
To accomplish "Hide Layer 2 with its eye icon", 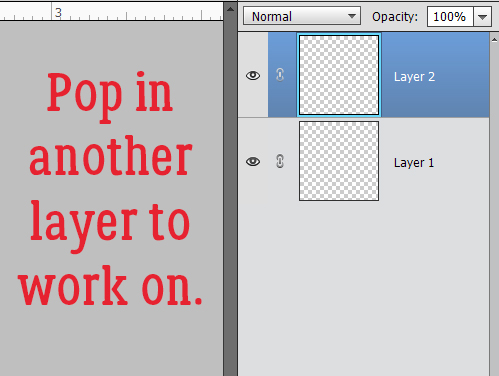I will (x=253, y=76).
